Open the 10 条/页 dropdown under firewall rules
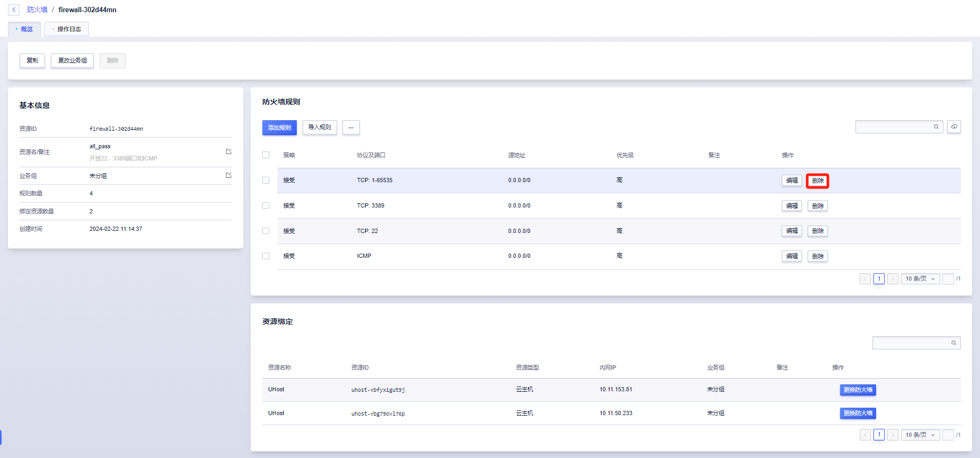The width and height of the screenshot is (980, 458). pos(920,279)
